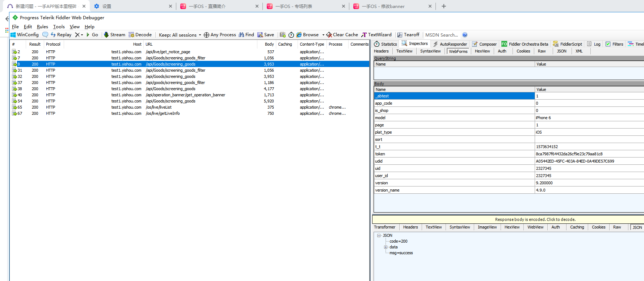Viewport: 644px width, 281px height.
Task: Open the Edit menu
Action: (x=28, y=27)
